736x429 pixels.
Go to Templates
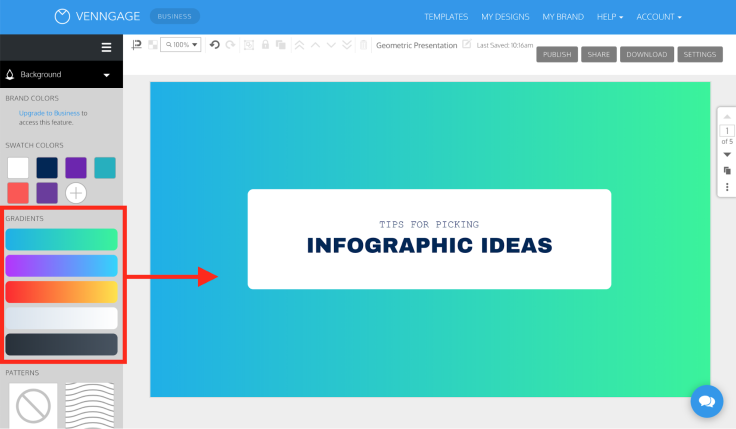point(446,17)
